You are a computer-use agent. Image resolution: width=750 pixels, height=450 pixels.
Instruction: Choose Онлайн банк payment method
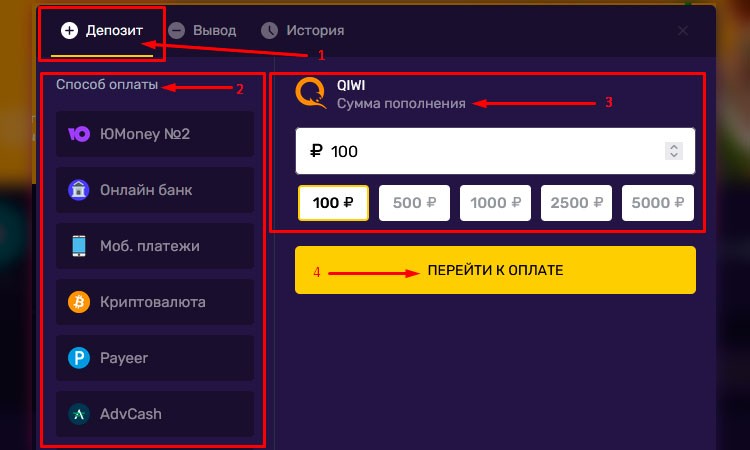[155, 190]
